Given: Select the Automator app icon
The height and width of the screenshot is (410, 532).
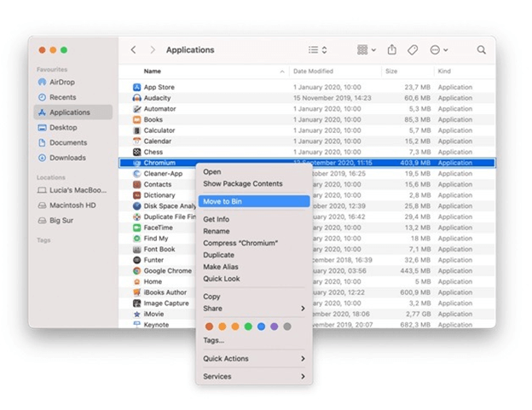Looking at the screenshot, I should [x=136, y=109].
